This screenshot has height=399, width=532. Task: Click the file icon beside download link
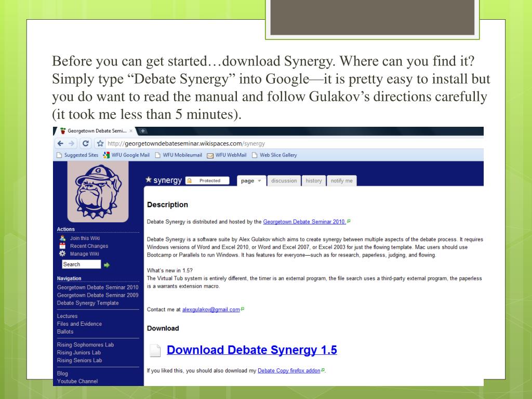[155, 351]
